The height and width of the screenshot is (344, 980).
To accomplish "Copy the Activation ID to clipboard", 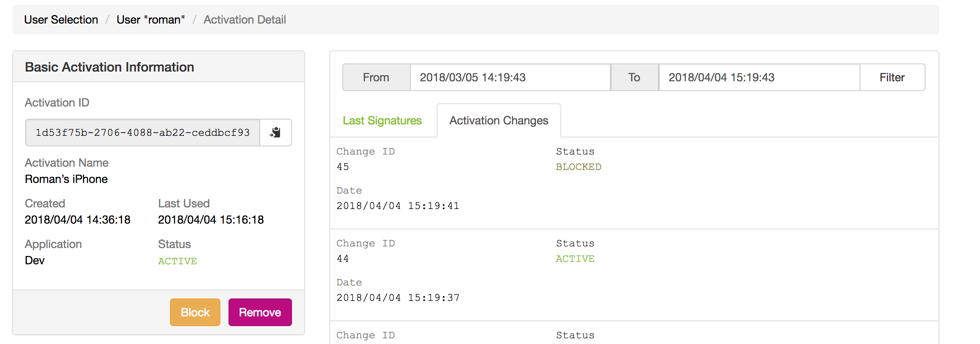I will tap(276, 132).
